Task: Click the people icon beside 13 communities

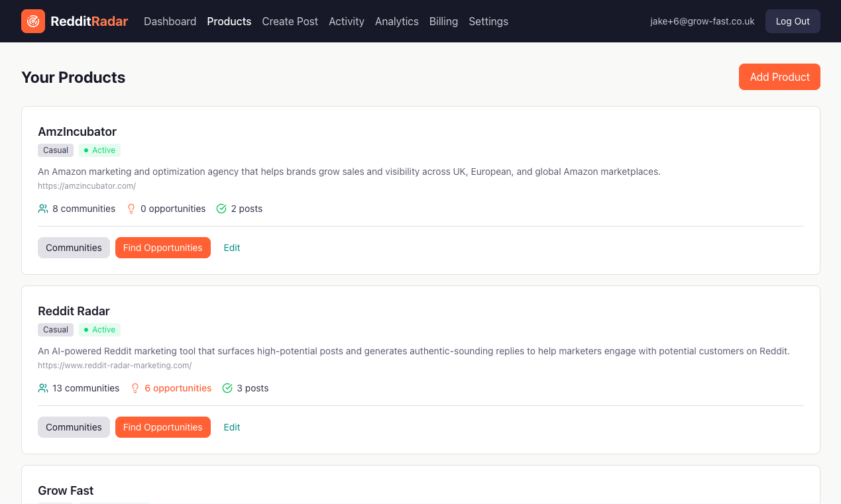Action: tap(42, 387)
